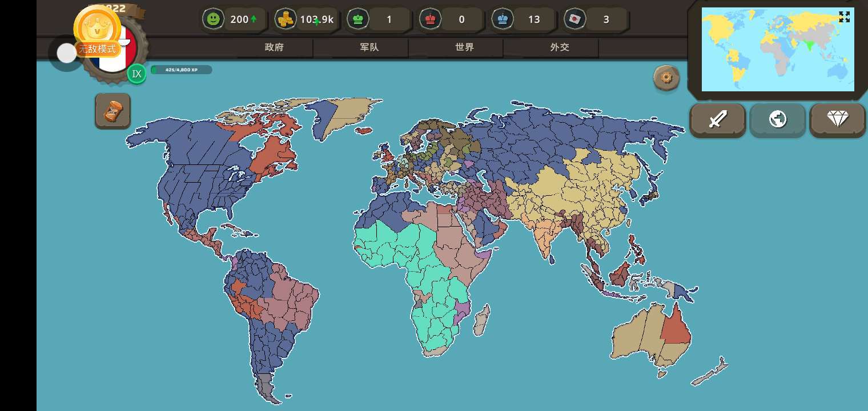Open the 外交 tab
The width and height of the screenshot is (868, 411).
(x=560, y=47)
